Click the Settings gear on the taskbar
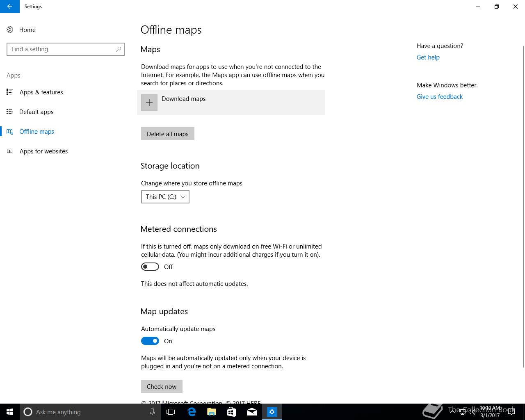Viewport: 525px width, 420px height. point(272,412)
